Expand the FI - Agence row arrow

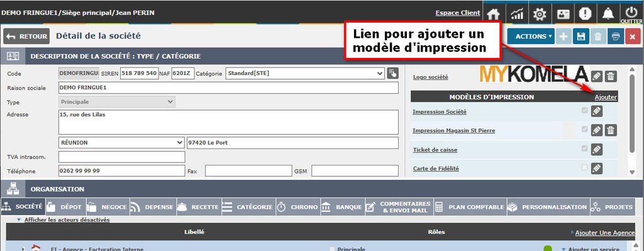click(23, 248)
